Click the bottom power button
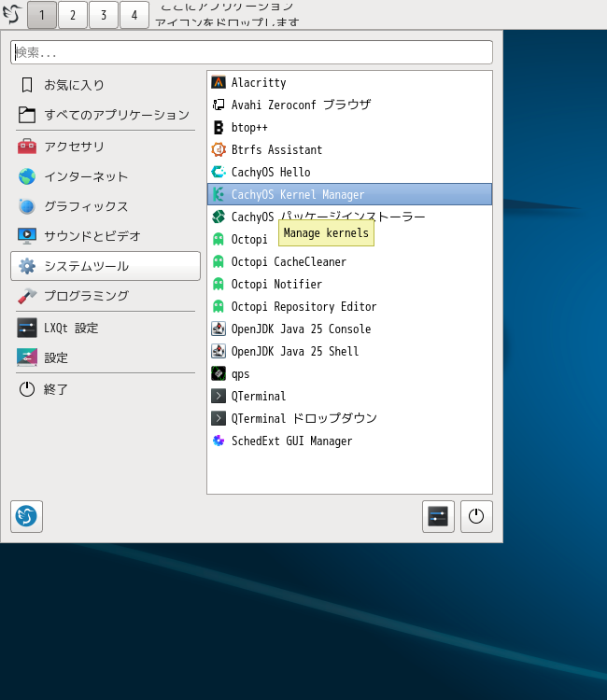The width and height of the screenshot is (607, 700). (476, 516)
